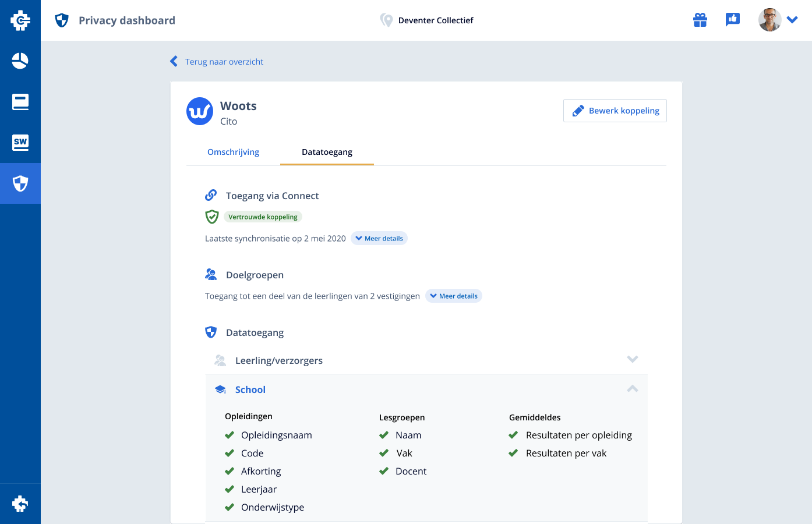Image resolution: width=812 pixels, height=524 pixels.
Task: Click the Woots logo icon
Action: coord(200,111)
